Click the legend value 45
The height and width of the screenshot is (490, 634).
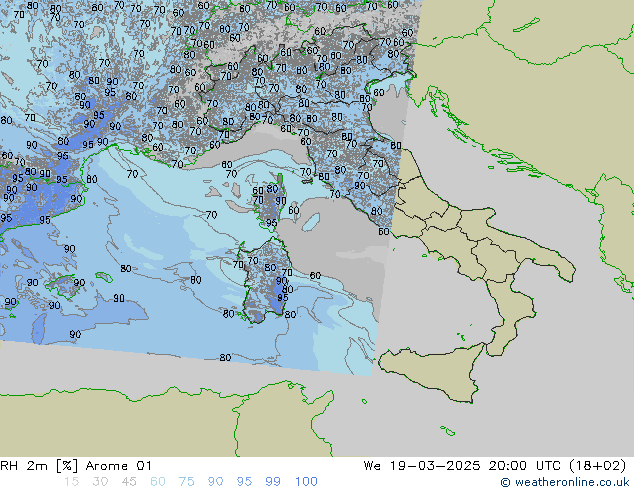coord(129,482)
